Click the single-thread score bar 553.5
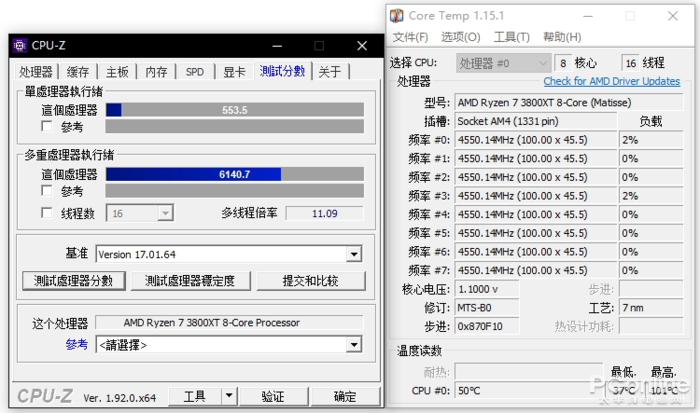This screenshot has width=700, height=413. tap(235, 110)
